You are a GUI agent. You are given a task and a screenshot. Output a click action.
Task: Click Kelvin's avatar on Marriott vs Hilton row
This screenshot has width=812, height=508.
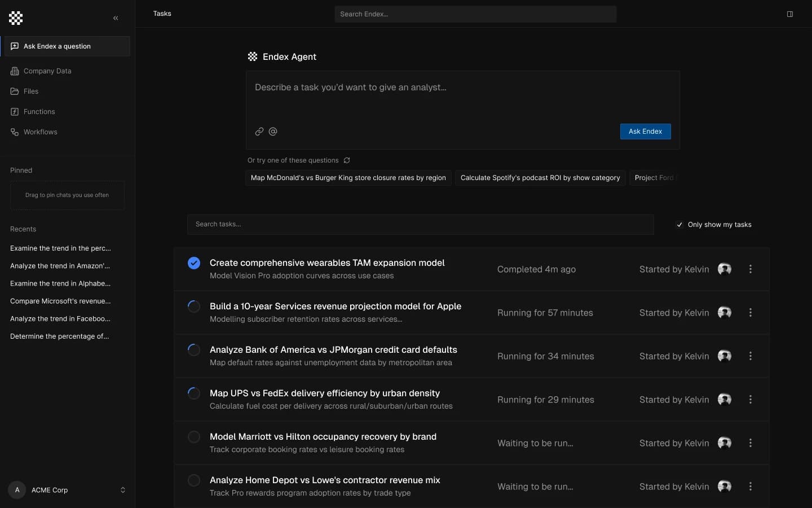pyautogui.click(x=725, y=443)
